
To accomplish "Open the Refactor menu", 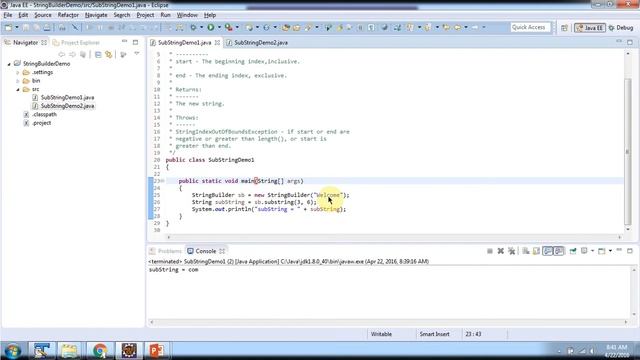I will pos(68,15).
